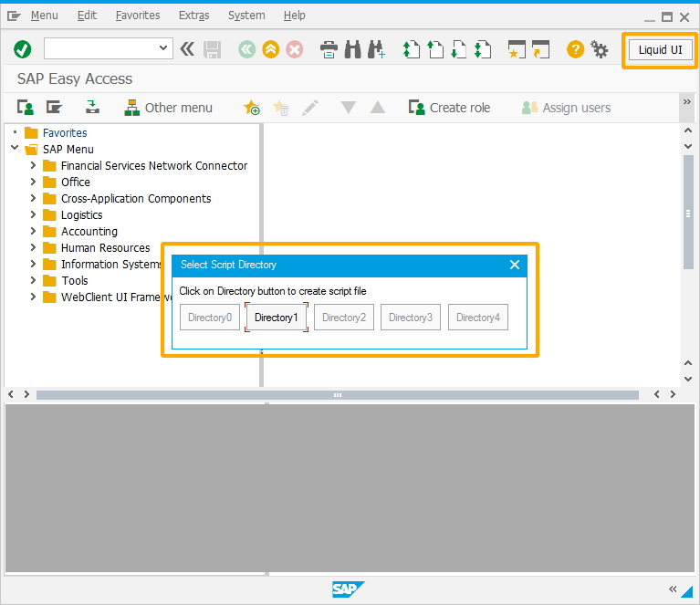The image size is (700, 605).
Task: Click the orange Exit up-arrow icon
Action: (270, 49)
